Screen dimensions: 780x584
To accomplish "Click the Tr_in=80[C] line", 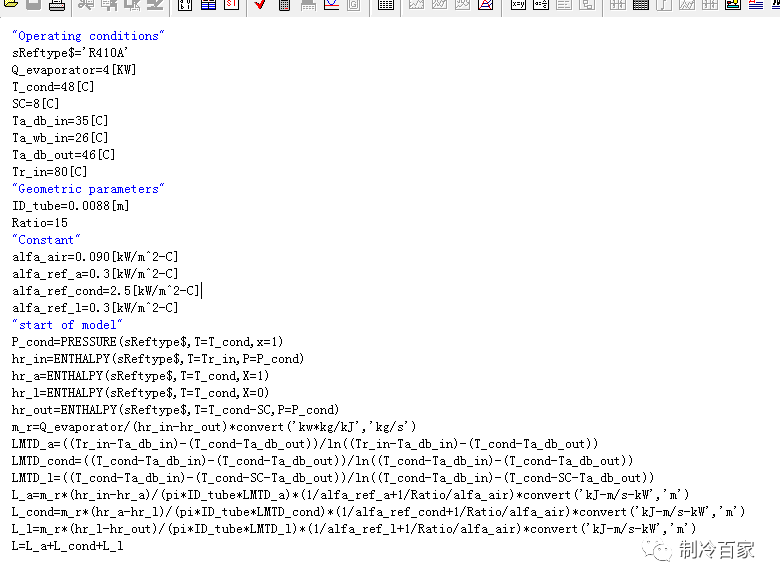I will click(49, 172).
